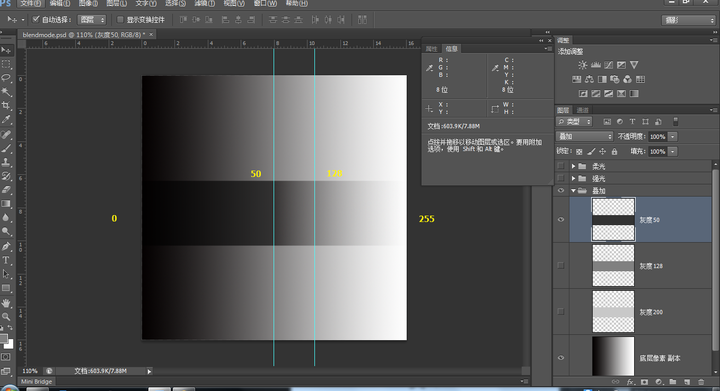Open the 图像(I) menu
Image resolution: width=720 pixels, height=391 pixels.
(88, 3)
